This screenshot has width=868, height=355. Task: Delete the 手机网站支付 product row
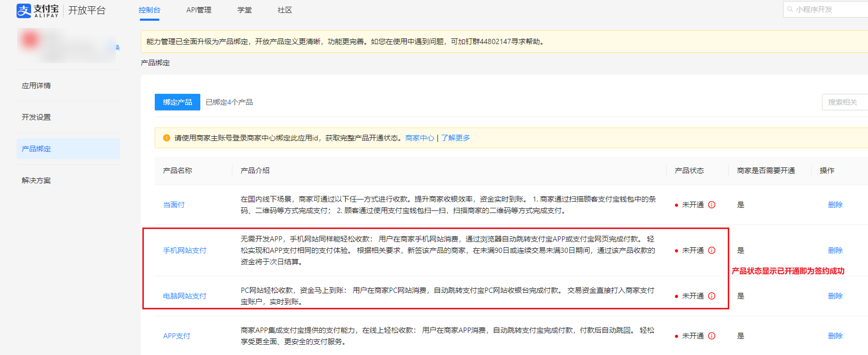coord(835,250)
